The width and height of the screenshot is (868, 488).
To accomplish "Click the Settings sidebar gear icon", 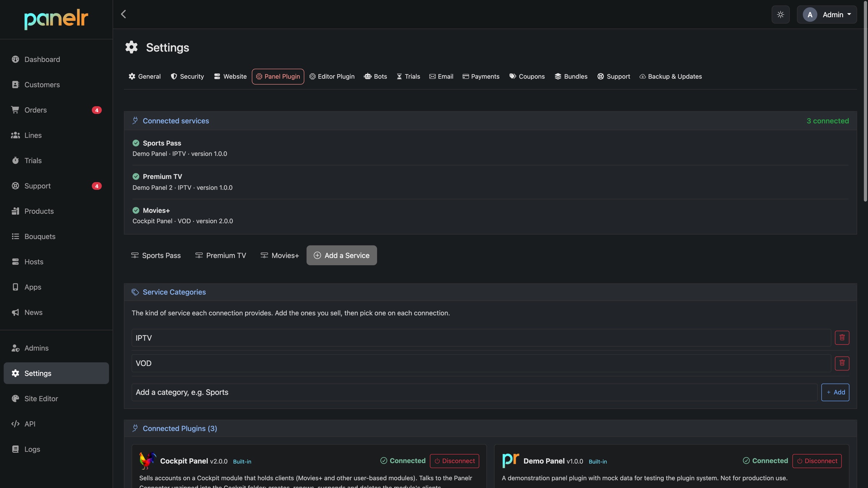I will (15, 373).
